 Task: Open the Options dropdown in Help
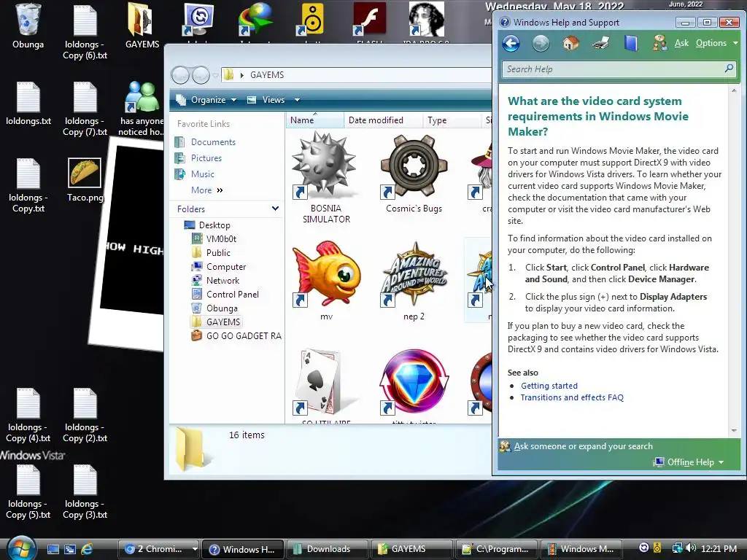pyautogui.click(x=716, y=43)
